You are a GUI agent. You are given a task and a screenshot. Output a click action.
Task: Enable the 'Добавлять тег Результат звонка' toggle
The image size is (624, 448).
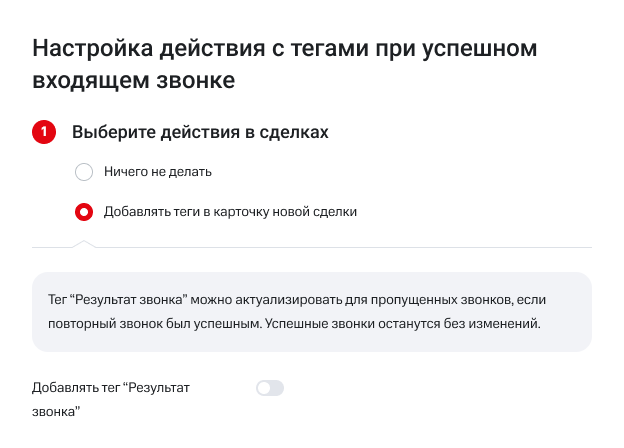[x=269, y=388]
